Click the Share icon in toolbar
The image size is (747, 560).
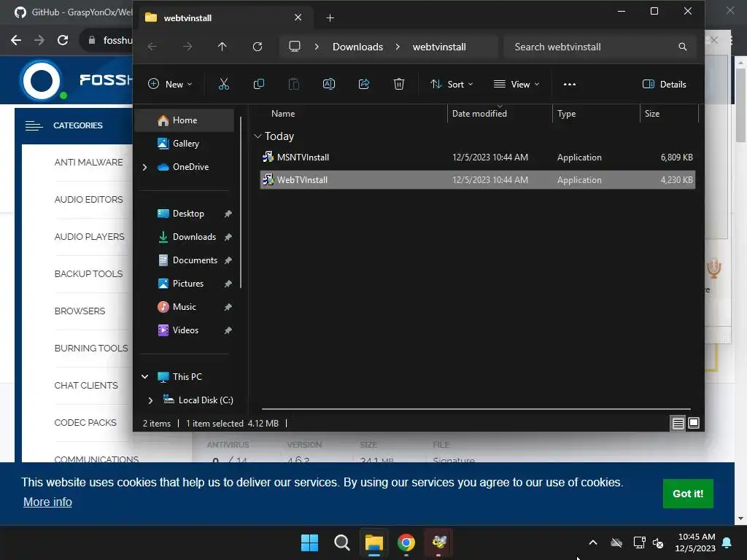(x=364, y=85)
